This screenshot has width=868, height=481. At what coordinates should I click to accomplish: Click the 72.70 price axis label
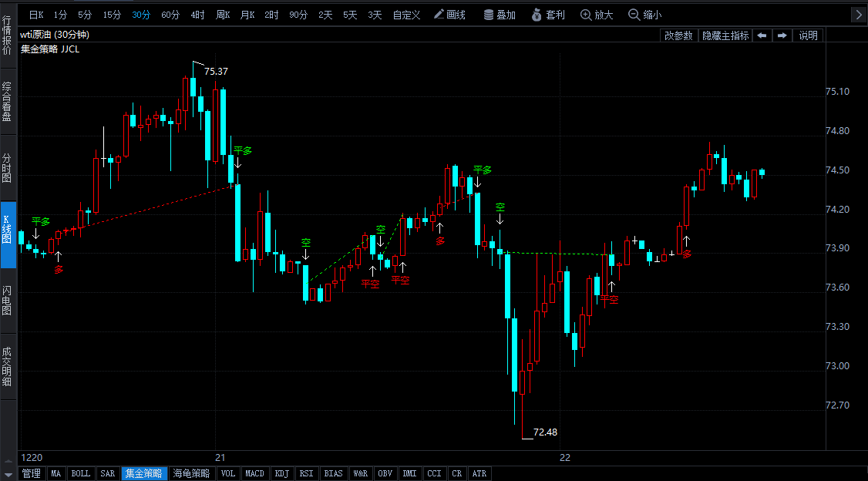[838, 405]
